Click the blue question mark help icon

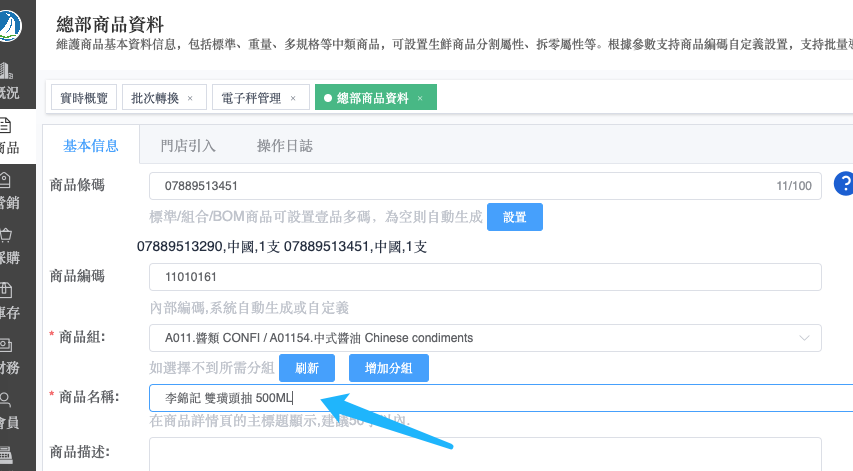[844, 183]
